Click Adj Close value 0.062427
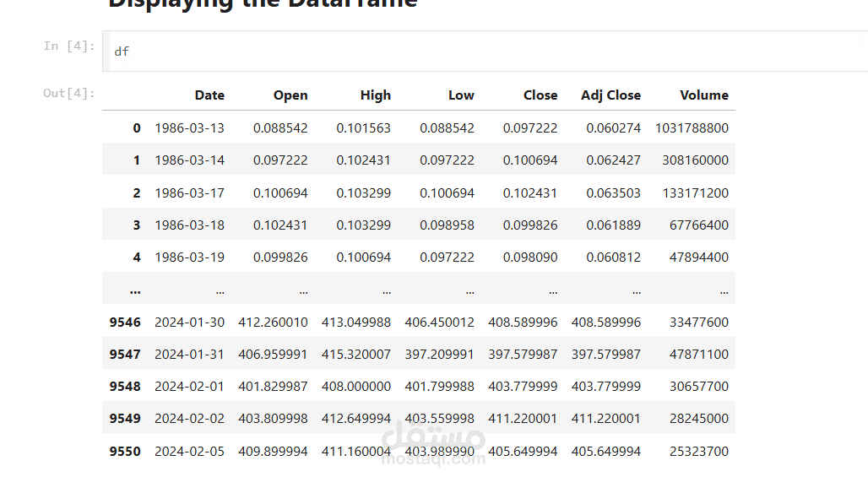 (613, 160)
